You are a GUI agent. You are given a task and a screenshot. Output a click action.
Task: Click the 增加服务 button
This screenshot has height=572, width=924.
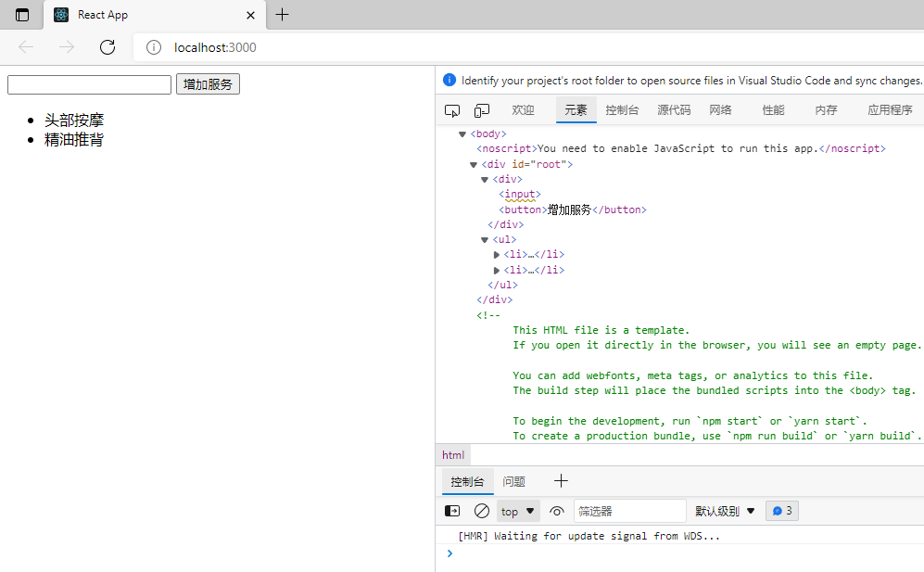pyautogui.click(x=208, y=83)
